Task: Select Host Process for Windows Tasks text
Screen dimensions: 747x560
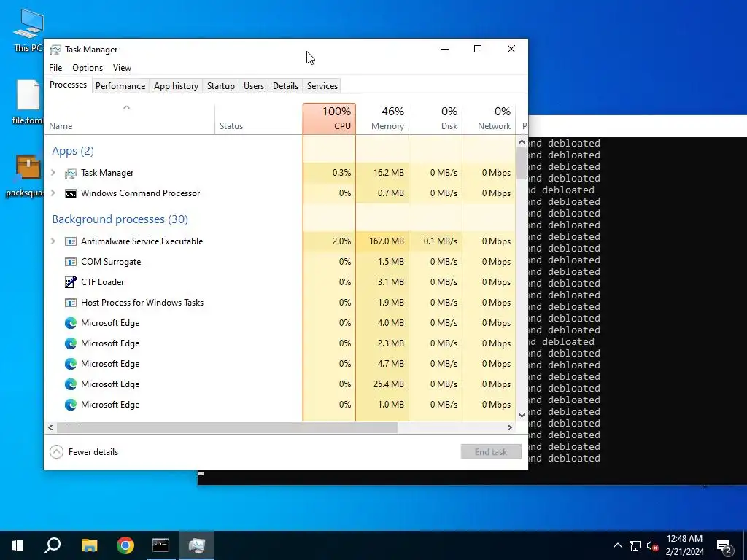Action: coord(142,303)
